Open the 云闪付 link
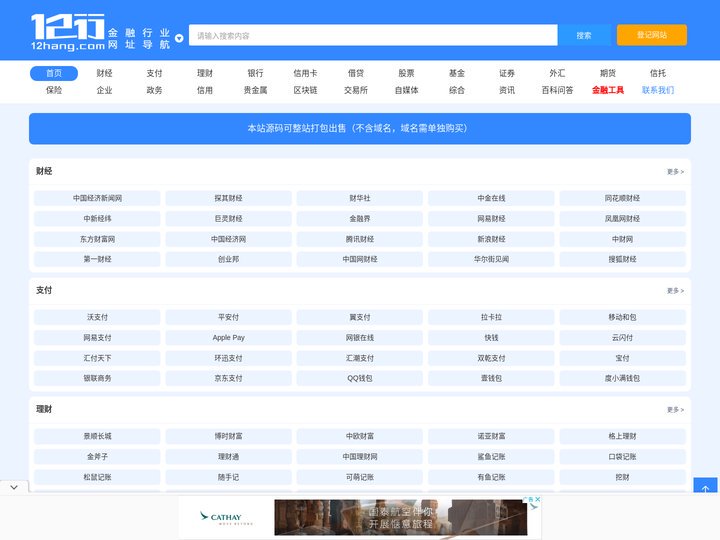The width and height of the screenshot is (720, 540). coord(622,338)
